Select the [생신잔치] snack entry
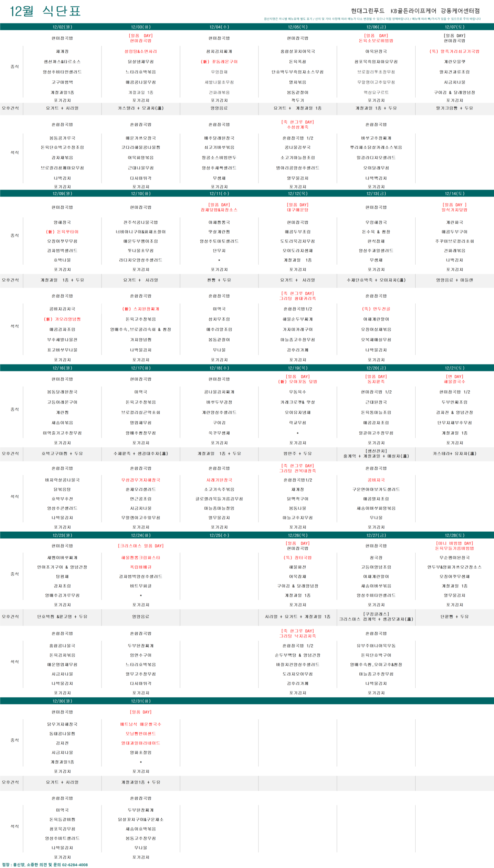The image size is (494, 868). [376, 451]
